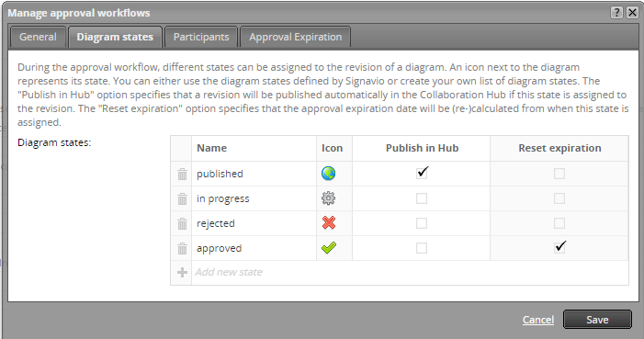Click green checkmark icon for approved state
The width and height of the screenshot is (644, 339).
pyautogui.click(x=329, y=248)
